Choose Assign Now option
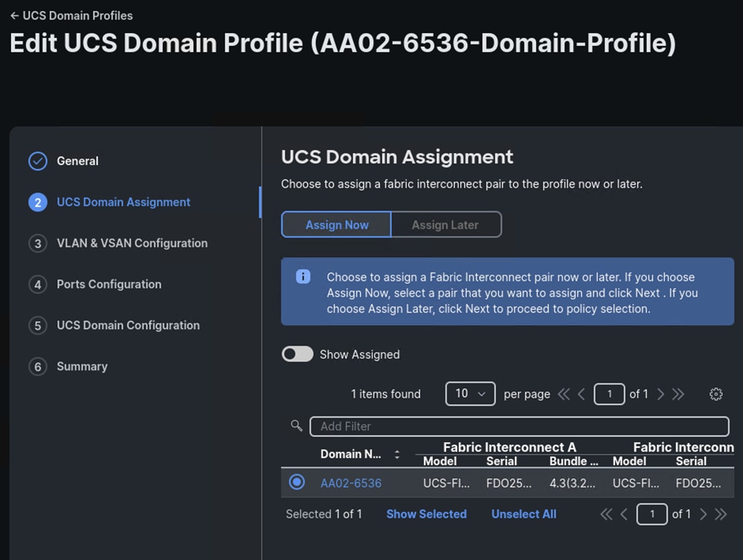Image resolution: width=743 pixels, height=560 pixels. pos(336,225)
